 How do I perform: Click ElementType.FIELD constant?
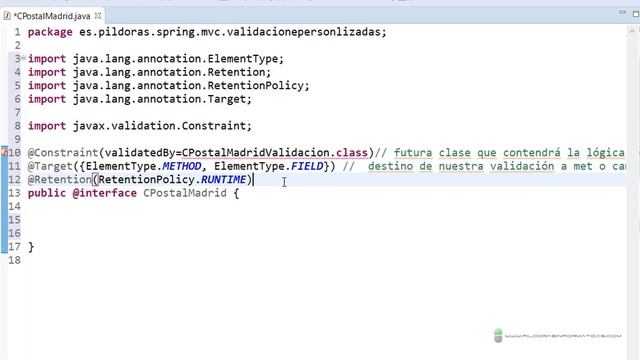269,167
